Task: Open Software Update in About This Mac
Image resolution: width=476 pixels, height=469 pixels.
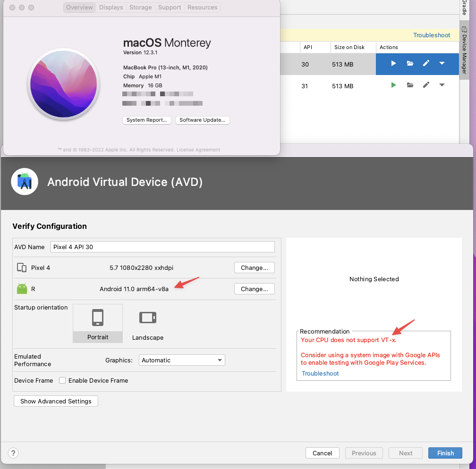Action: [202, 120]
